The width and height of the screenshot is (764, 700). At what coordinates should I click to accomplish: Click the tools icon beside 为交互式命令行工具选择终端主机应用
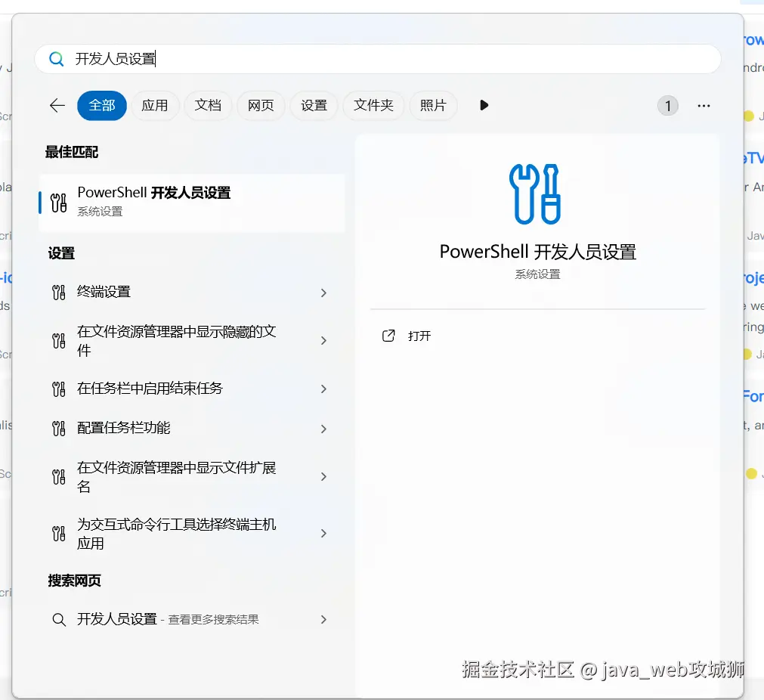[x=58, y=534]
